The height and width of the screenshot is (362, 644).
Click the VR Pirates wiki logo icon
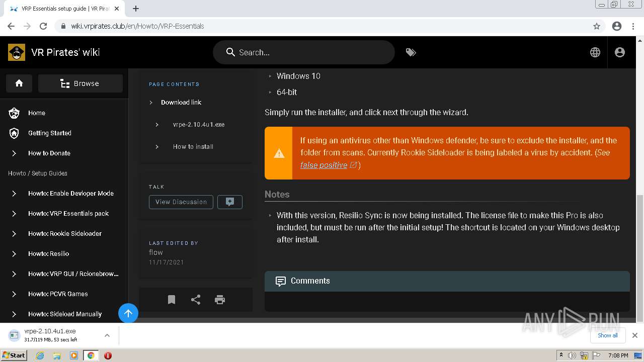pyautogui.click(x=17, y=52)
